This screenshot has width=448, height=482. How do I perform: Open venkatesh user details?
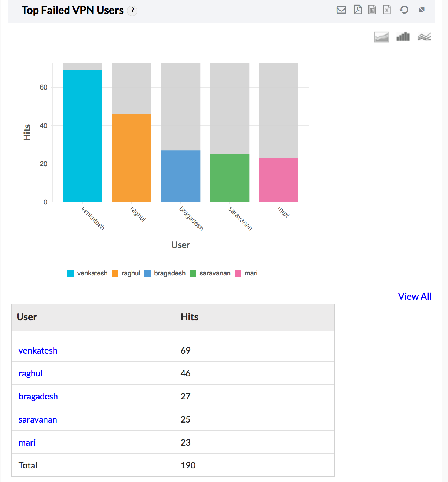click(x=38, y=351)
